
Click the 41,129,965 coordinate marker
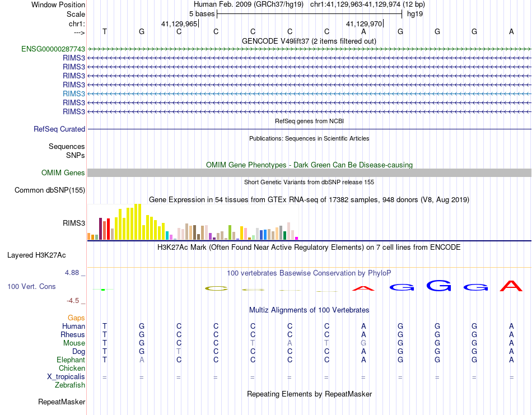(x=179, y=24)
